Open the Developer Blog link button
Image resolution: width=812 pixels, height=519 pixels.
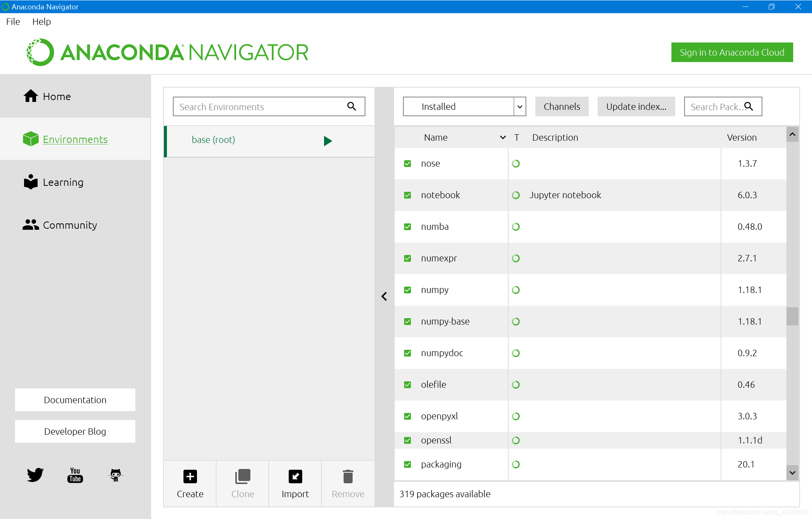pos(75,431)
